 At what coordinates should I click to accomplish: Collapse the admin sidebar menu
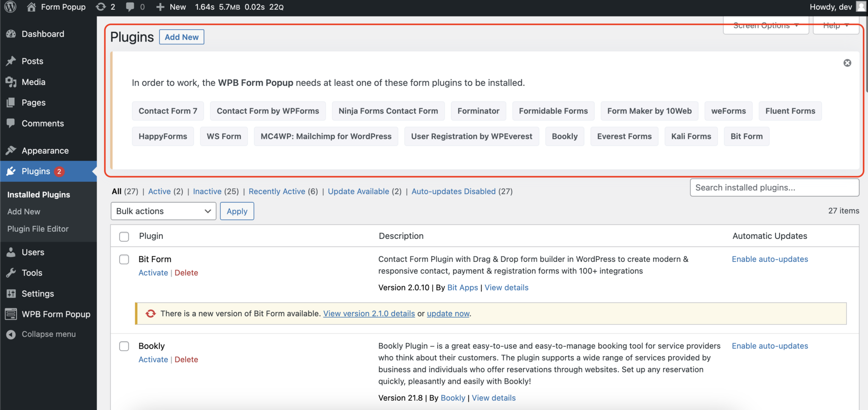tap(11, 334)
